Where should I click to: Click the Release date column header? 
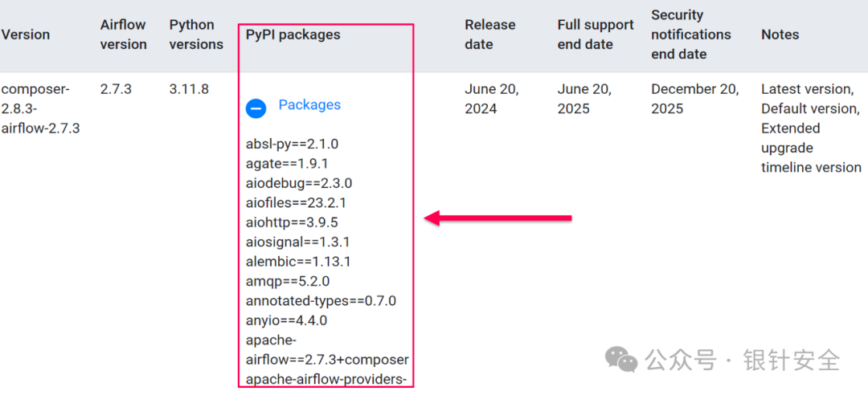[490, 35]
